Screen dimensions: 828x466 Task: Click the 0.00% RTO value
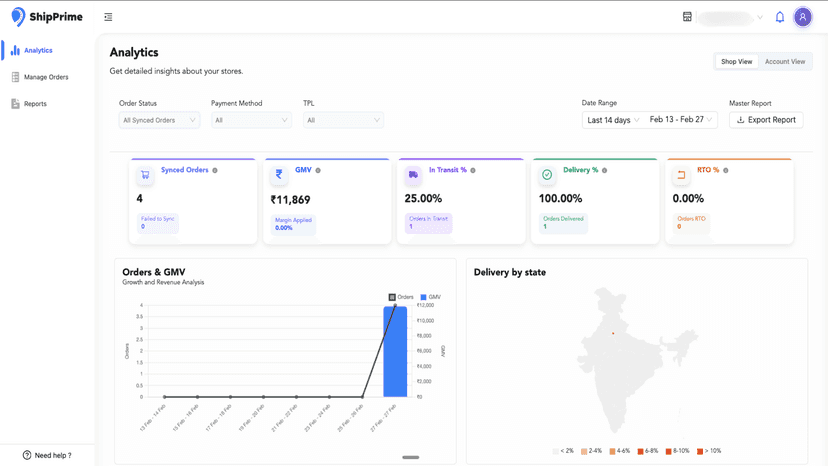click(x=688, y=199)
